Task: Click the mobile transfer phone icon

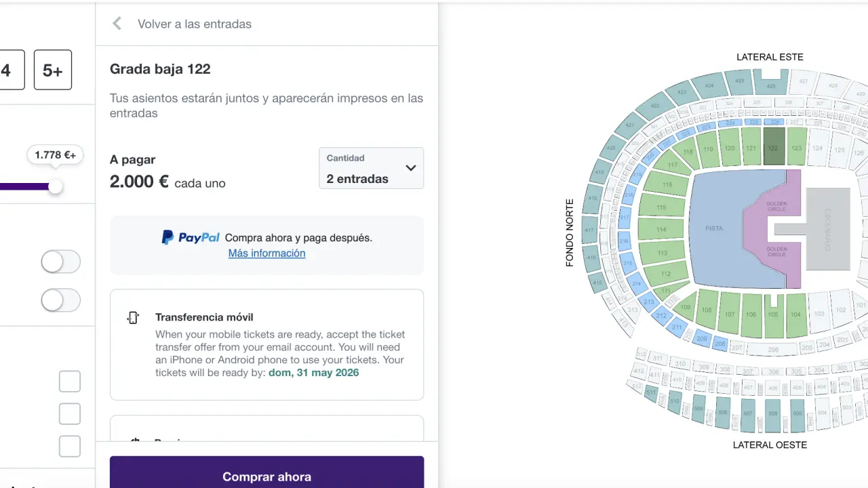Action: tap(133, 318)
